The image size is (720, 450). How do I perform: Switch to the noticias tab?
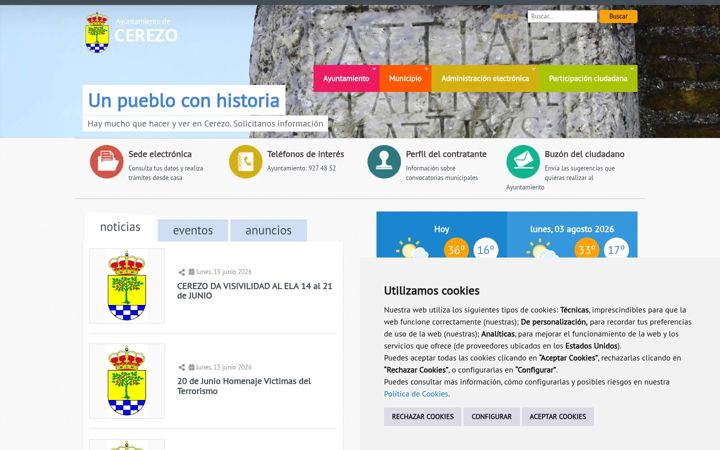(120, 227)
